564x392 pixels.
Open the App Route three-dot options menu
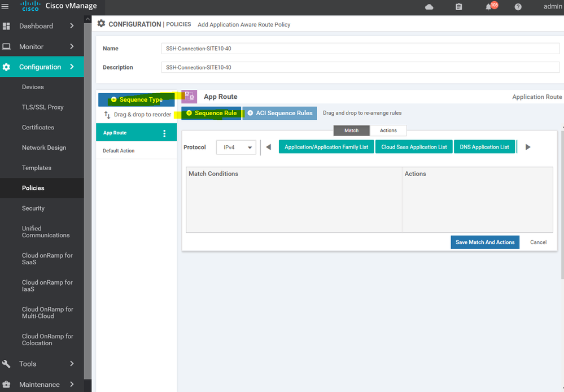(x=164, y=133)
